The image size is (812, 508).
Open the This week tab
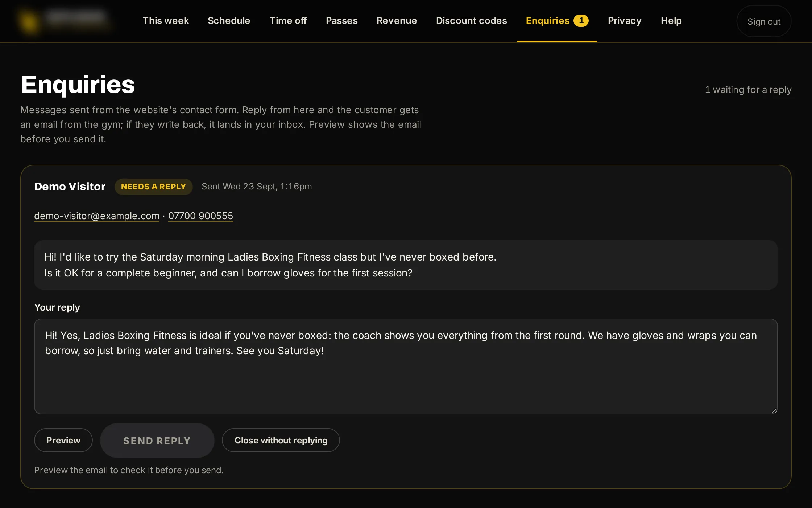[x=166, y=21]
